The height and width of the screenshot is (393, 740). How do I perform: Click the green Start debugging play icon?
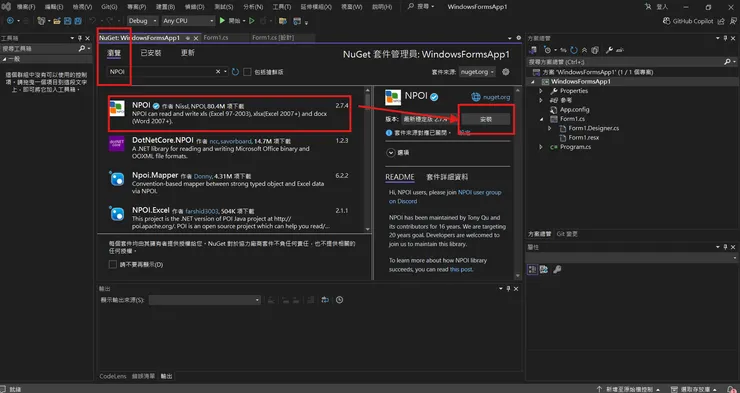222,21
